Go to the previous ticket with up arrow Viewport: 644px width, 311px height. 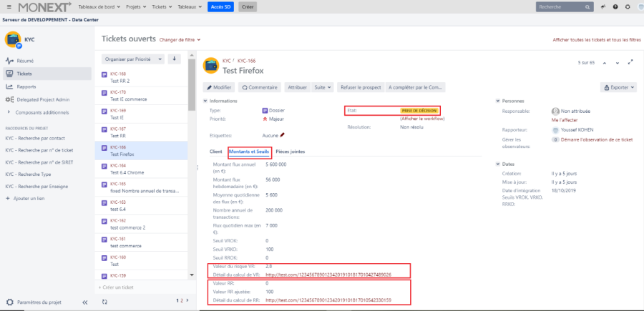tap(605, 63)
